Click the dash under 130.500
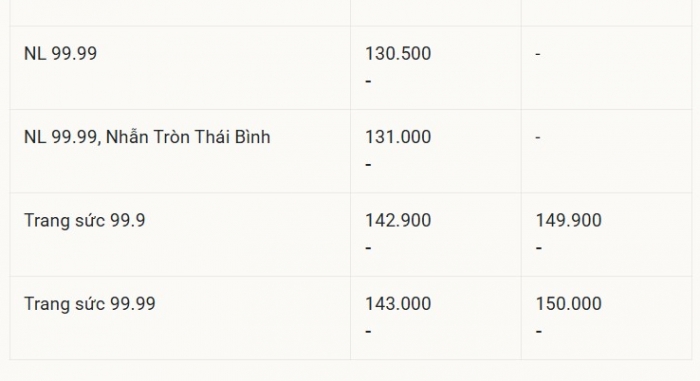Image resolution: width=700 pixels, height=381 pixels. 368,81
